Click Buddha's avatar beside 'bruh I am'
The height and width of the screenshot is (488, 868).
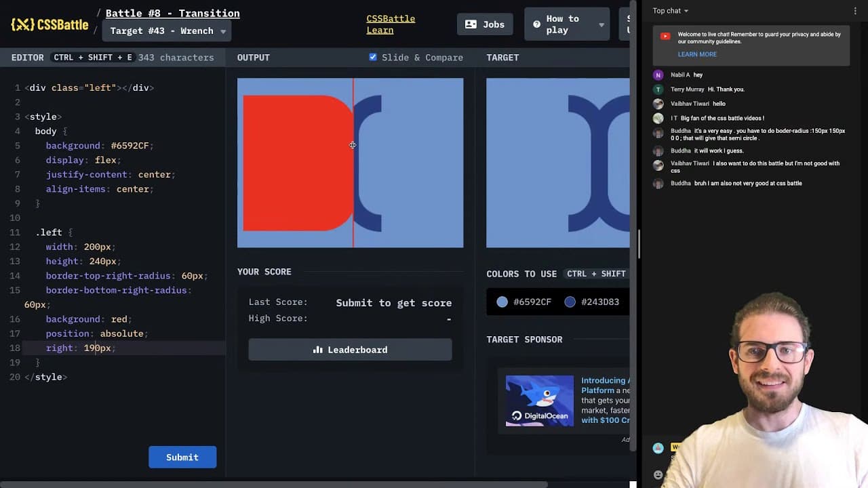click(658, 183)
